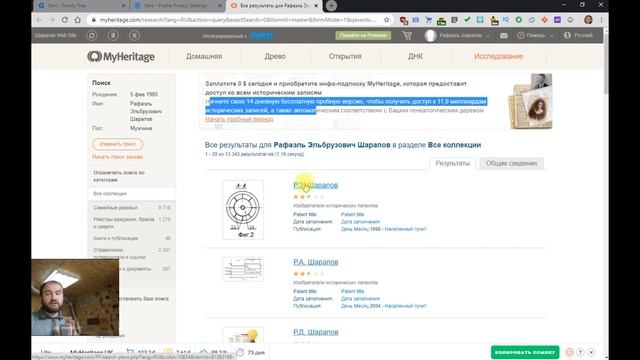Screen dimensions: 640x360
Task: Open the Р.Д. Шарапов lightbulb thumbnail
Action: [243, 336]
